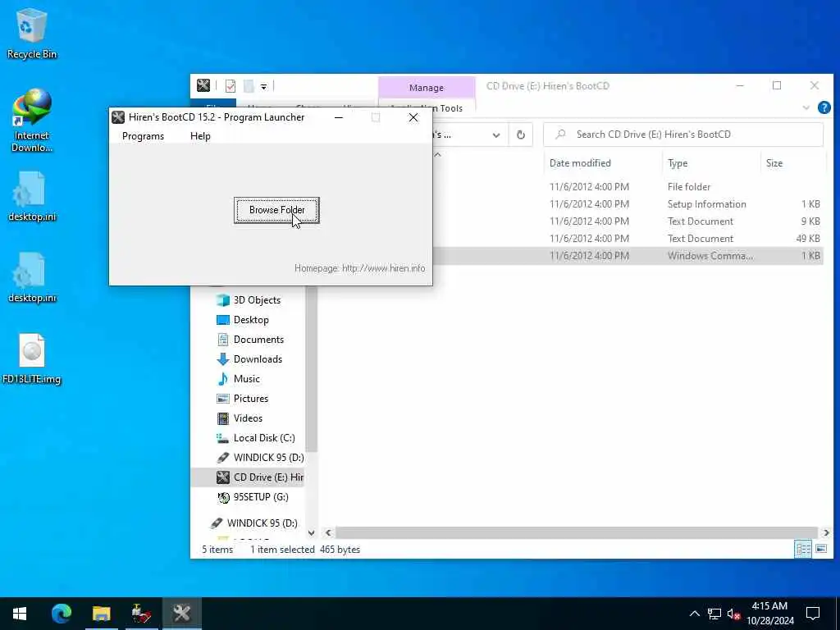The width and height of the screenshot is (840, 630).
Task: Open File Explorer from the taskbar
Action: tap(101, 614)
